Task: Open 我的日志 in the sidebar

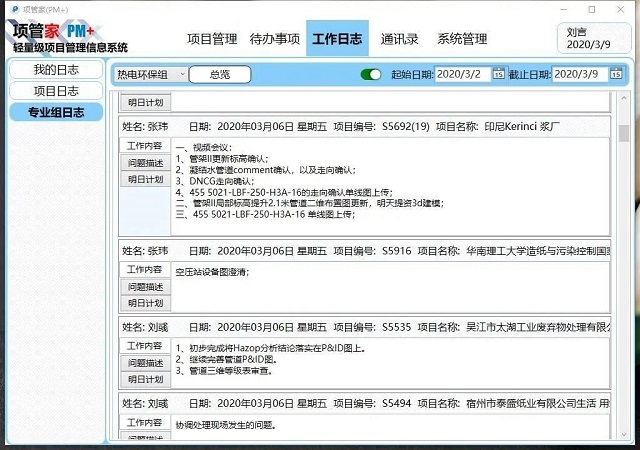Action: [55, 70]
